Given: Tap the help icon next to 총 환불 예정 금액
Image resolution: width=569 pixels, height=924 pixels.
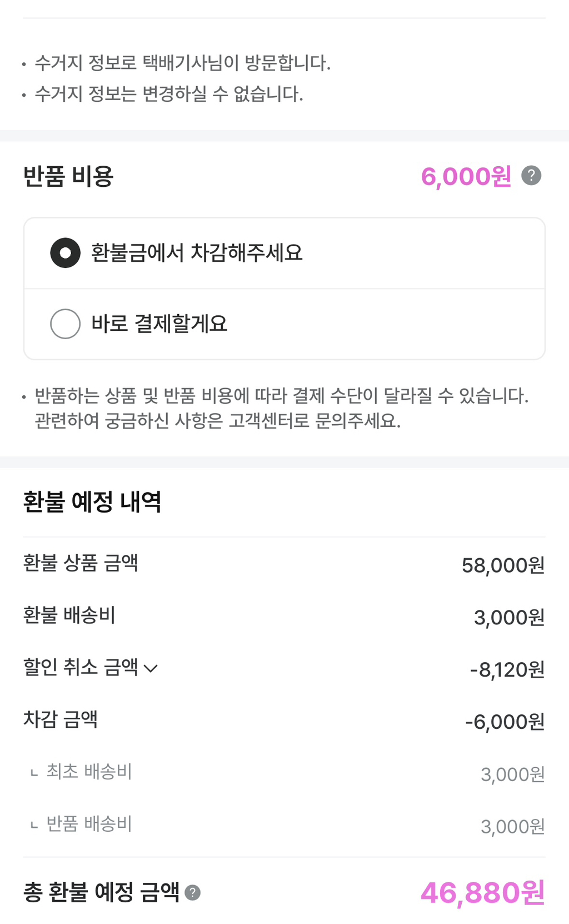Looking at the screenshot, I should (x=192, y=893).
